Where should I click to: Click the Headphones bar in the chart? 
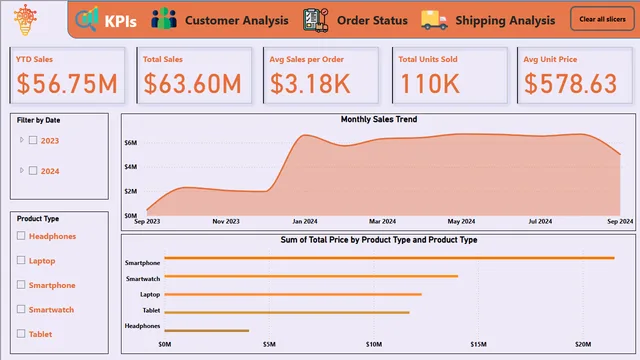[207, 331]
